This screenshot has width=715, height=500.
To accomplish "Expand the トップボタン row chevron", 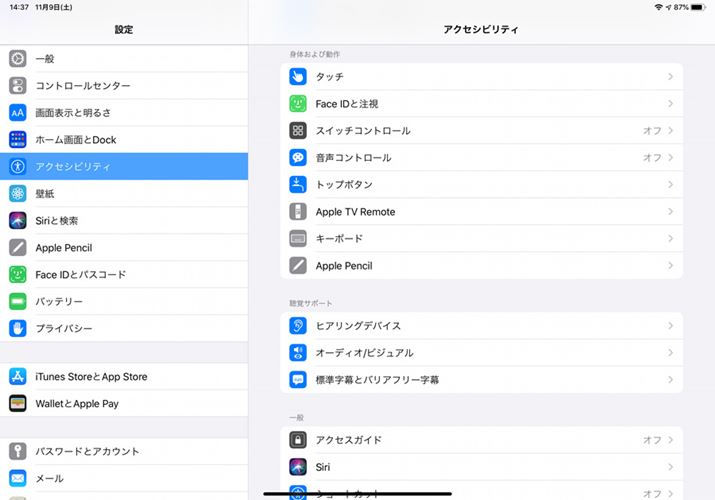I will (670, 185).
